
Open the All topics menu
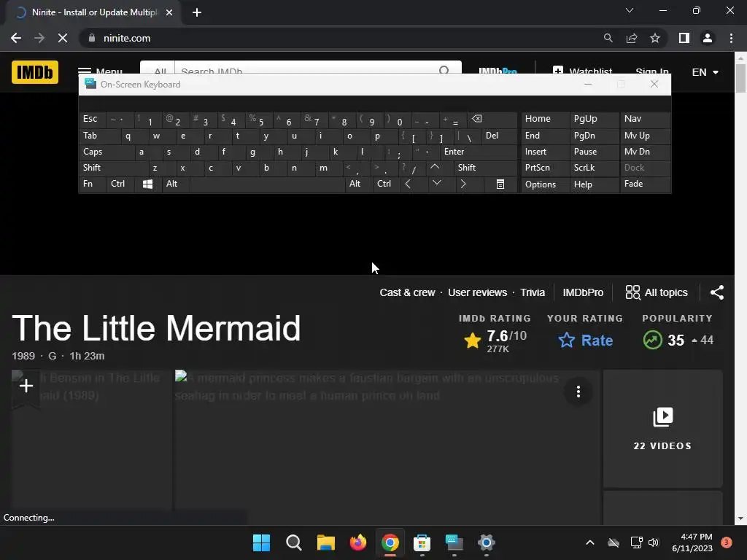click(657, 292)
